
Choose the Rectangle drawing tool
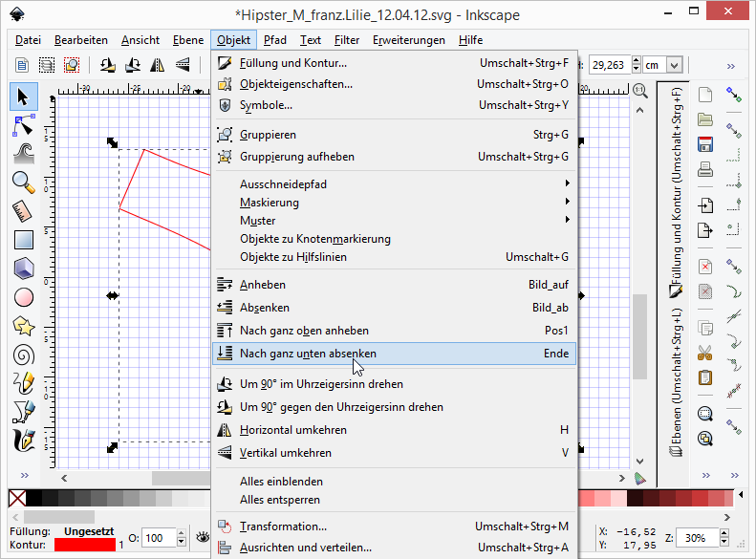[x=24, y=240]
